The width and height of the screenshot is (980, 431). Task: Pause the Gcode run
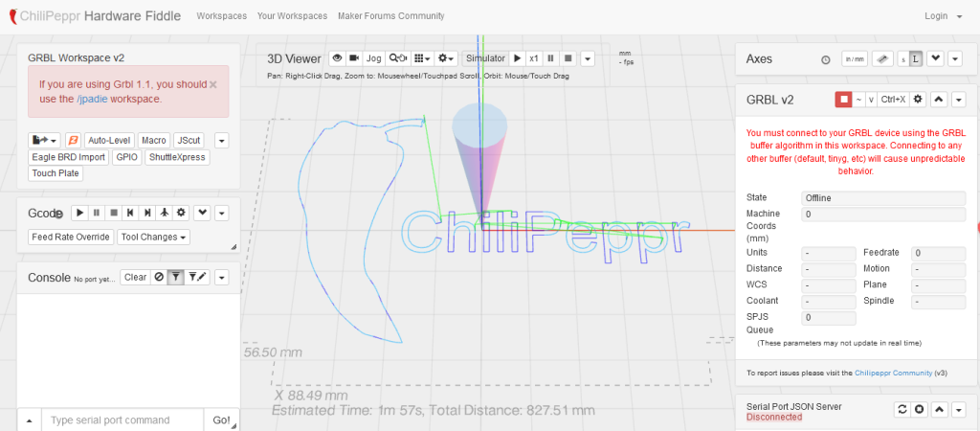(97, 213)
